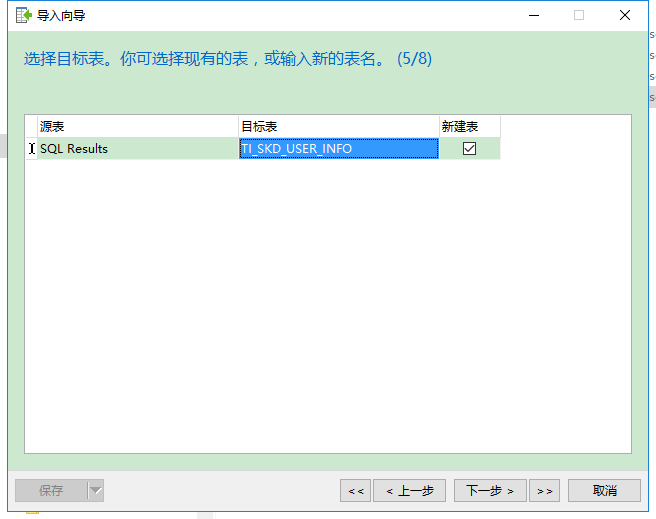Click the Import Wizard icon in title bar

pos(24,15)
